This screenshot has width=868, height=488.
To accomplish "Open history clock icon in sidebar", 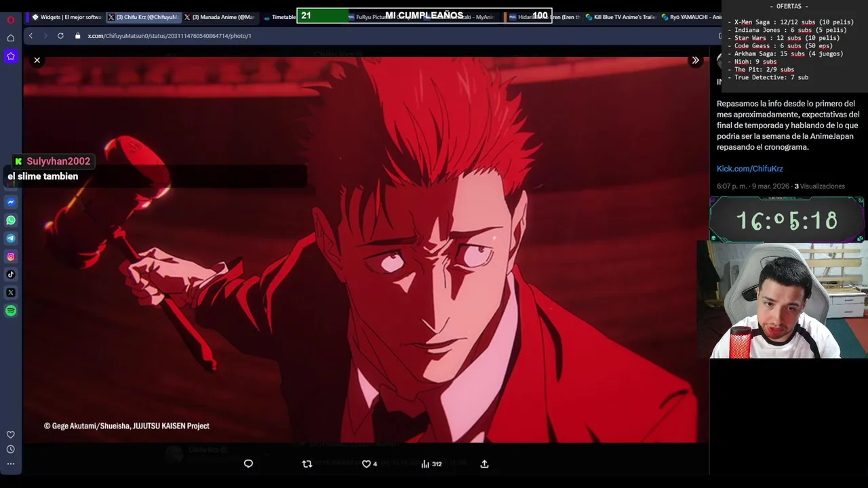I will (11, 449).
